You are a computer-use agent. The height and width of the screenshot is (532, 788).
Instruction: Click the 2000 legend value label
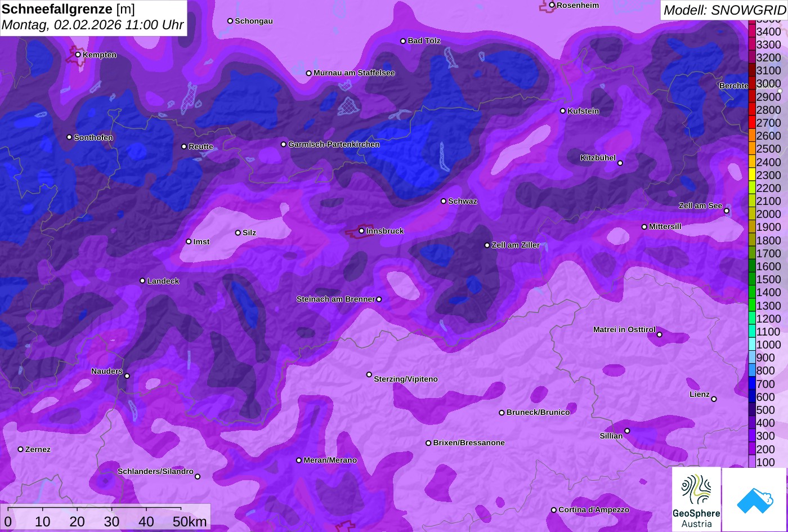pos(768,214)
